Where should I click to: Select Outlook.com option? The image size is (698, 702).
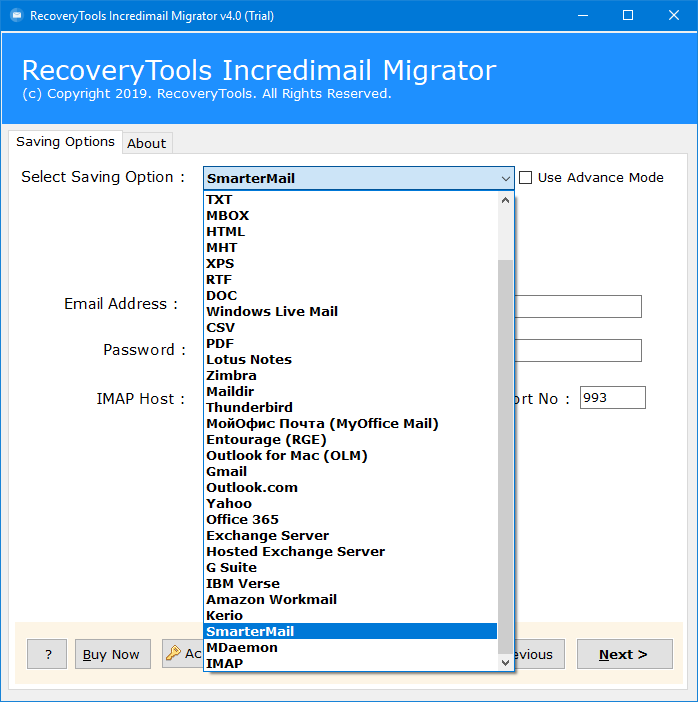(x=351, y=487)
